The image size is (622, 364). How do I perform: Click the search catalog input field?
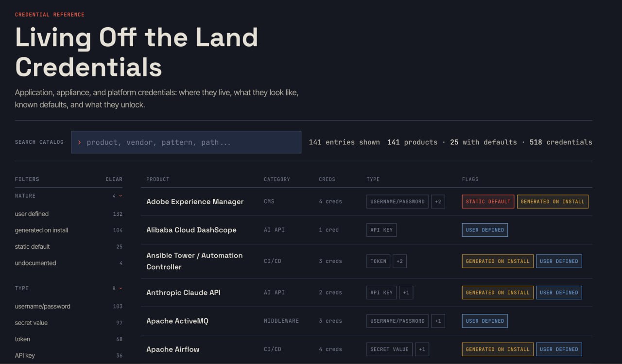pos(186,142)
